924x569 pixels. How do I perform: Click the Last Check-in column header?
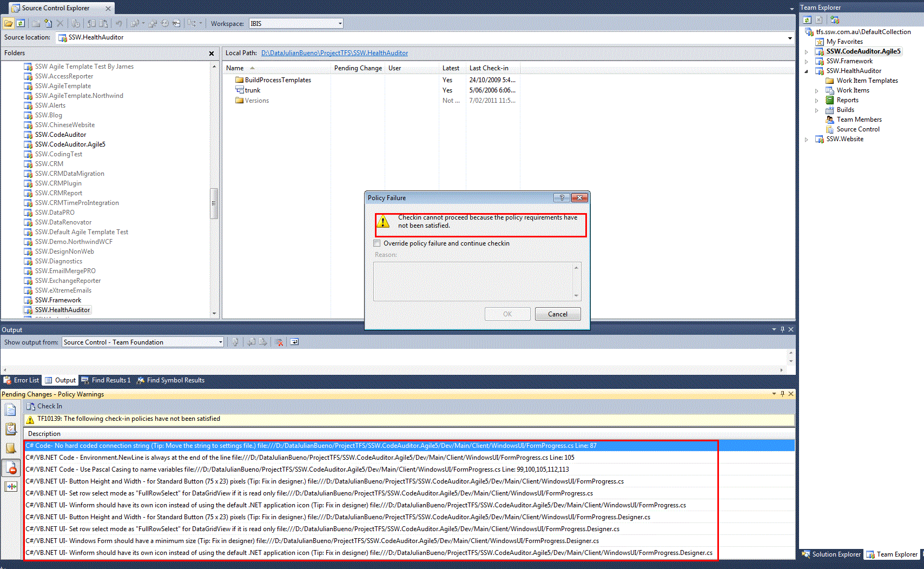pyautogui.click(x=492, y=68)
